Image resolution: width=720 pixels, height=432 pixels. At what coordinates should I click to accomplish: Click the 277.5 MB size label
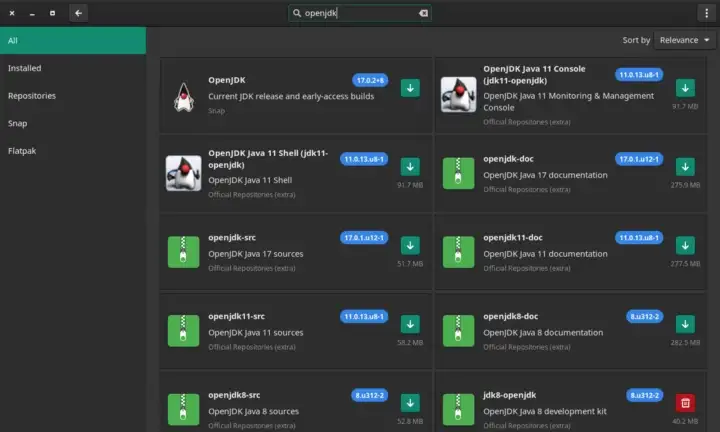685,264
